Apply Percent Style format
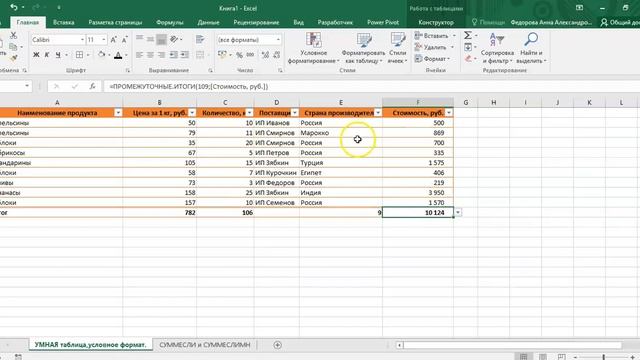The image size is (640, 360). pyautogui.click(x=239, y=55)
